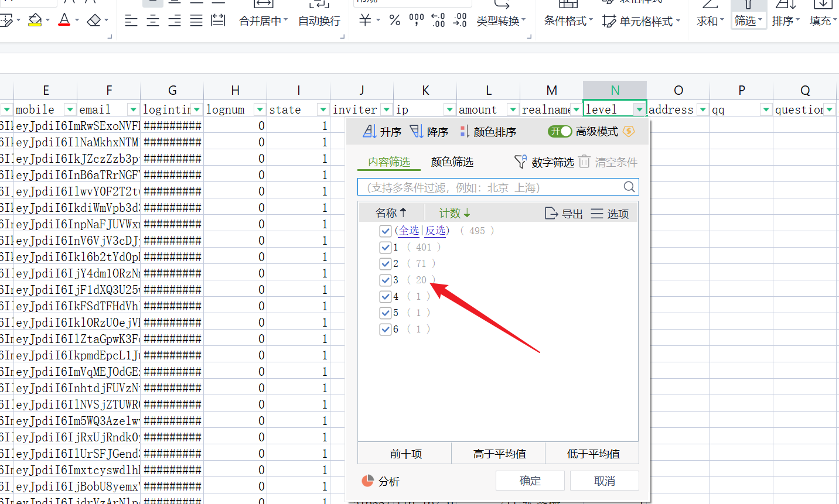
Task: Sort list by 名称 header
Action: click(391, 213)
